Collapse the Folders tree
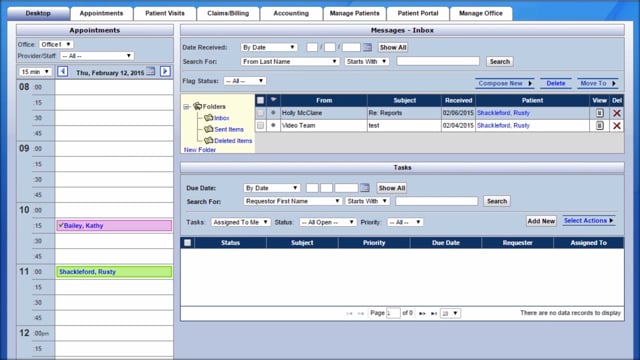640x360 pixels. tap(186, 107)
